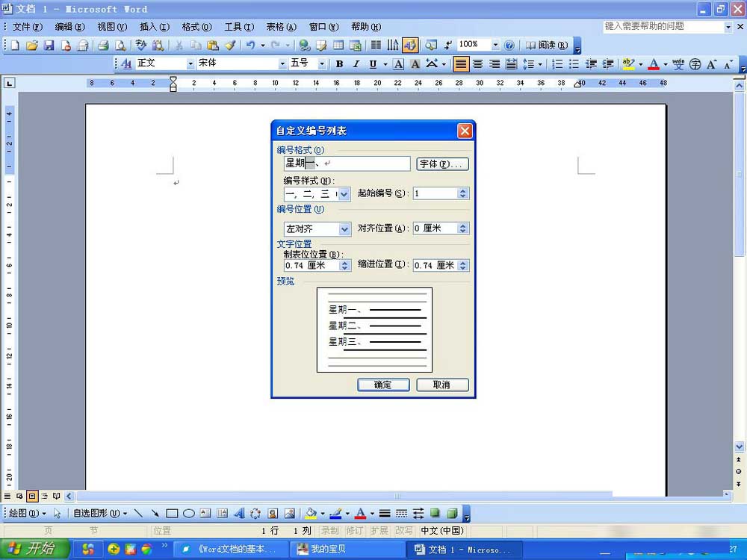The image size is (747, 560).
Task: Click the Insert WordArt icon
Action: (239, 514)
